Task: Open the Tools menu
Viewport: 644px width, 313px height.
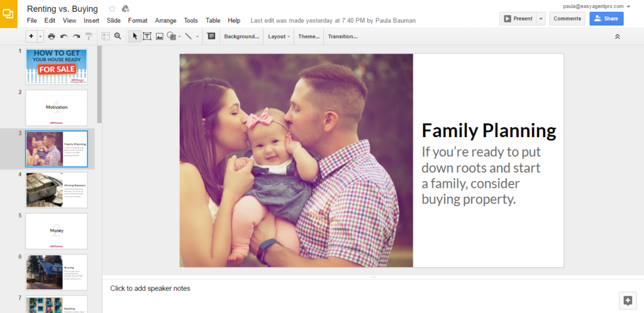Action: [x=191, y=21]
